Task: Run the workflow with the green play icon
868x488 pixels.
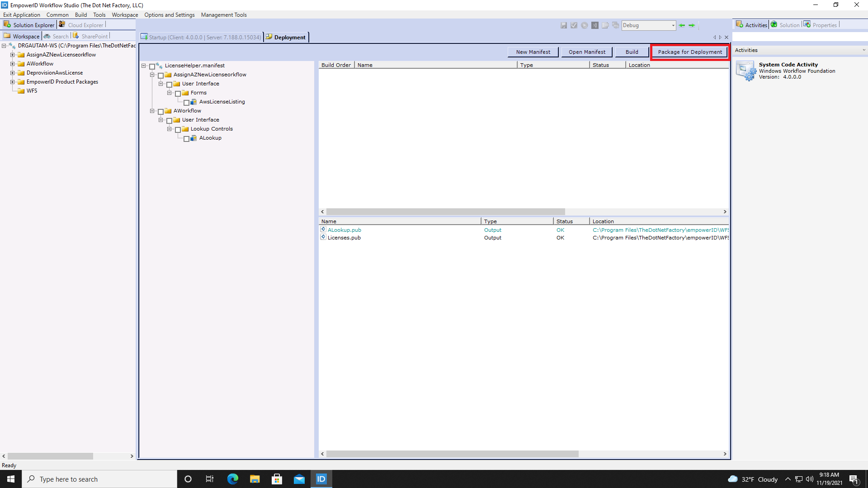Action: click(585, 25)
